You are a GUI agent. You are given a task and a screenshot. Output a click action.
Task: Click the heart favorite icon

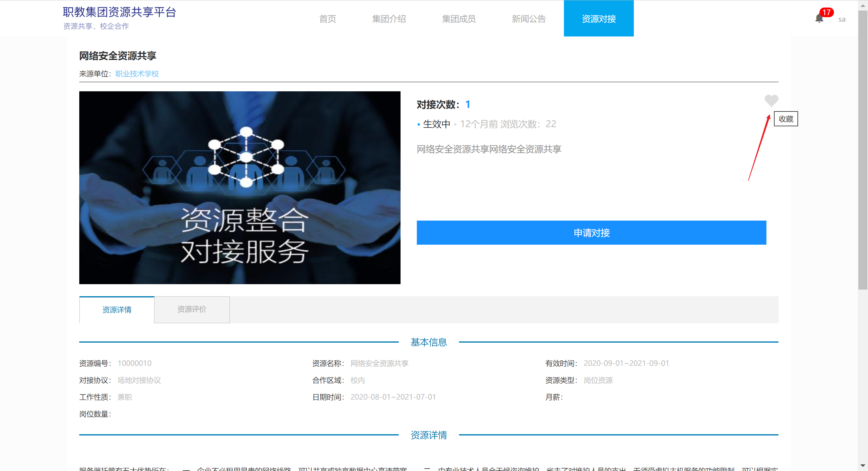pos(771,100)
